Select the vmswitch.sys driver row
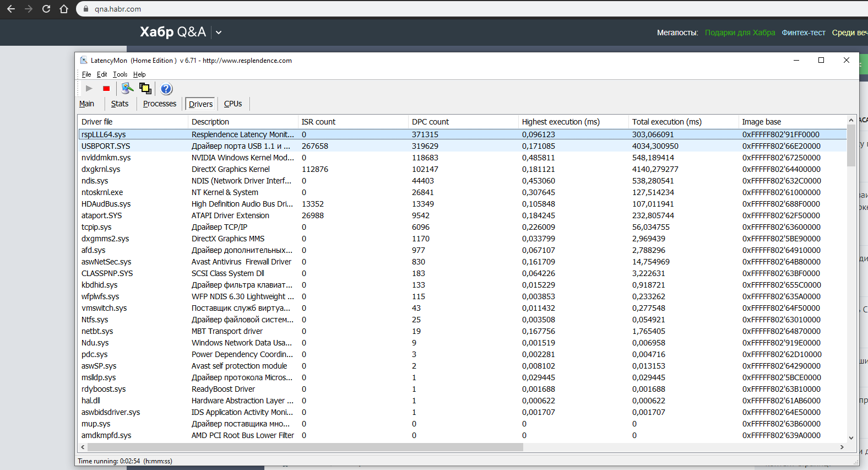 click(463, 308)
